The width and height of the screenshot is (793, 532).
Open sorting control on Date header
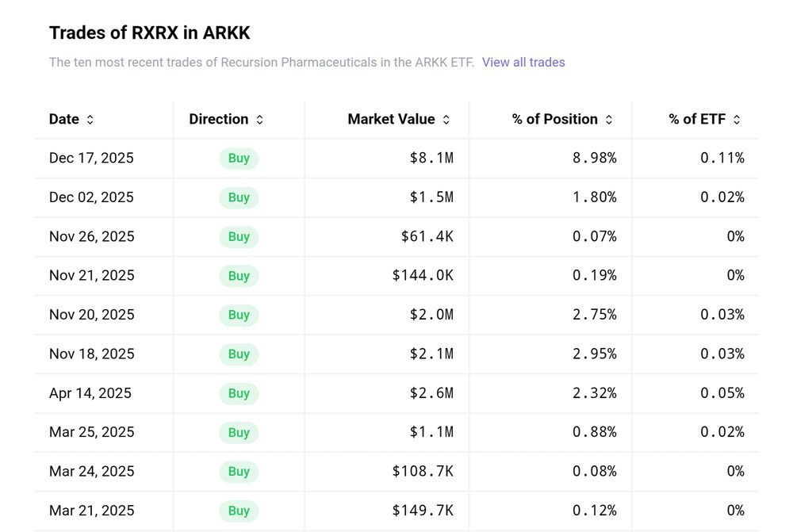[89, 119]
